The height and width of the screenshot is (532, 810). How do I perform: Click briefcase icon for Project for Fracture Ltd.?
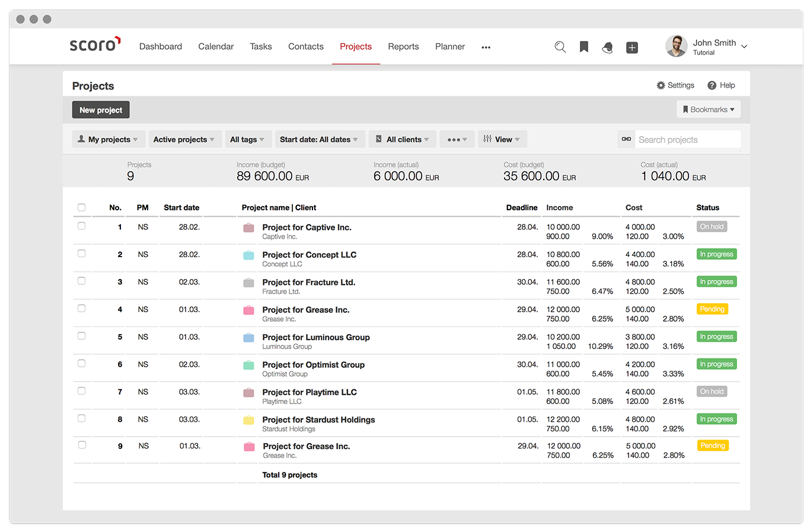(x=248, y=283)
